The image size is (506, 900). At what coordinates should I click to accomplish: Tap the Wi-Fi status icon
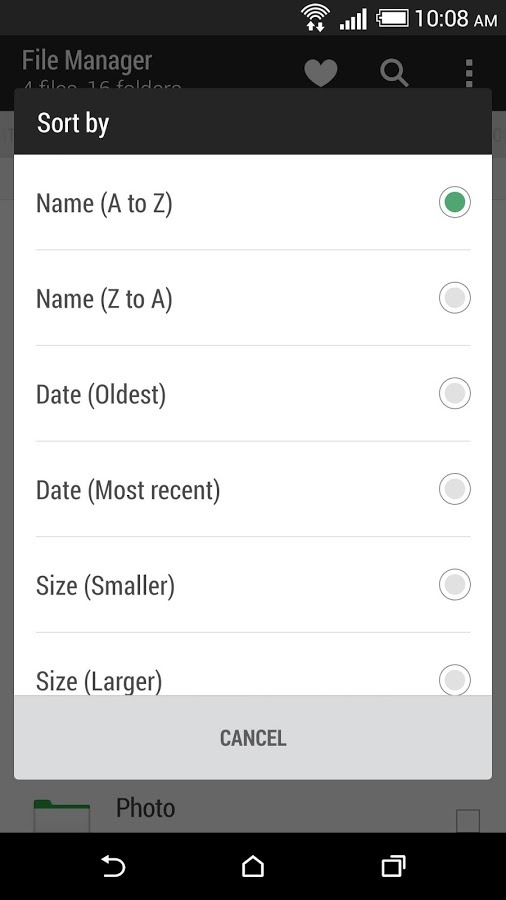316,18
